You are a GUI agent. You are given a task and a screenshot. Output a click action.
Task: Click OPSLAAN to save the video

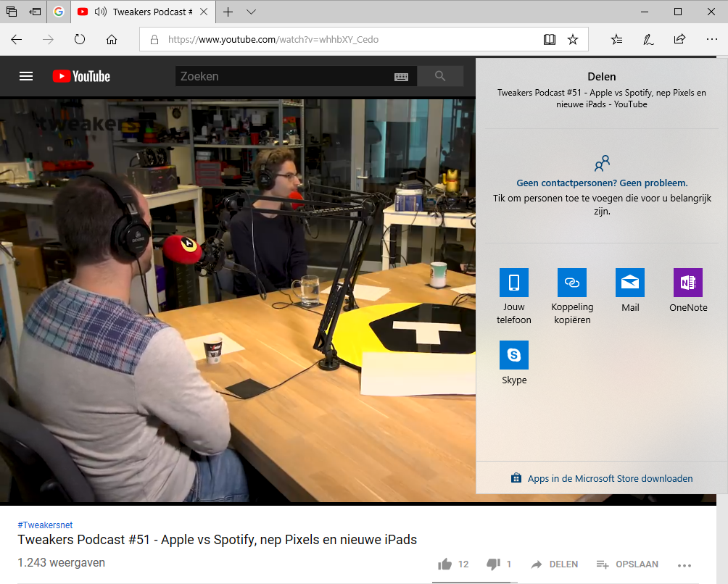point(627,564)
